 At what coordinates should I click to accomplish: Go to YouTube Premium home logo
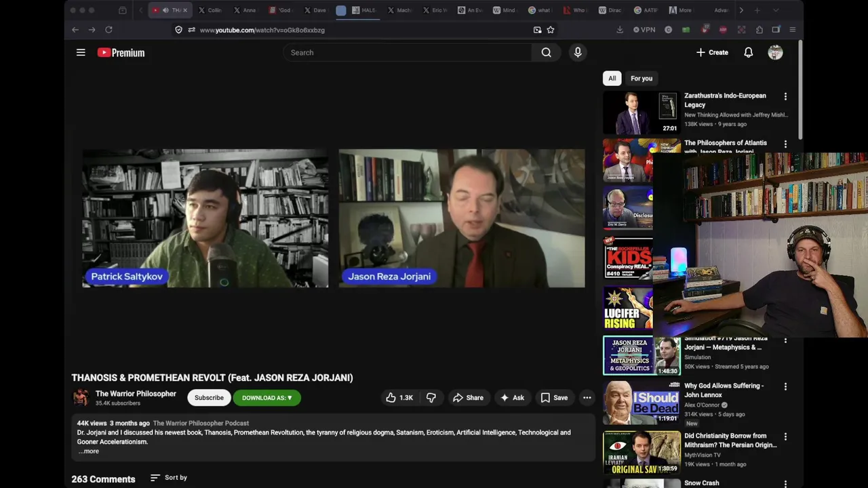121,52
